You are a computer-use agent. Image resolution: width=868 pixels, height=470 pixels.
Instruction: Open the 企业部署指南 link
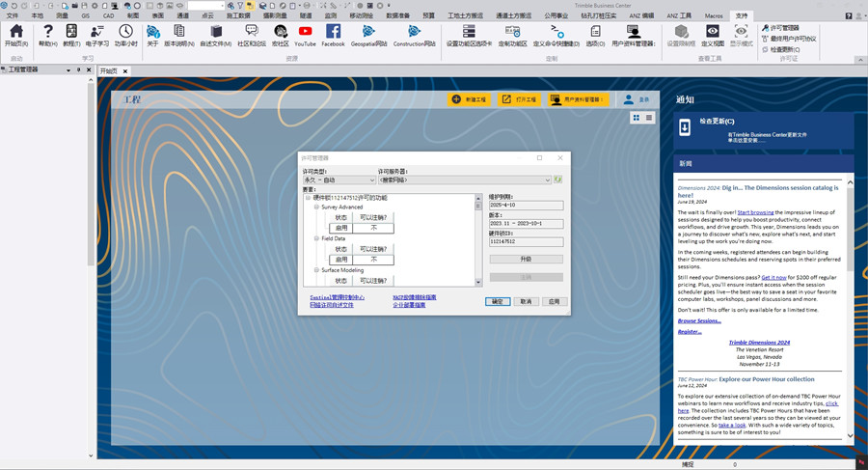[x=409, y=305]
